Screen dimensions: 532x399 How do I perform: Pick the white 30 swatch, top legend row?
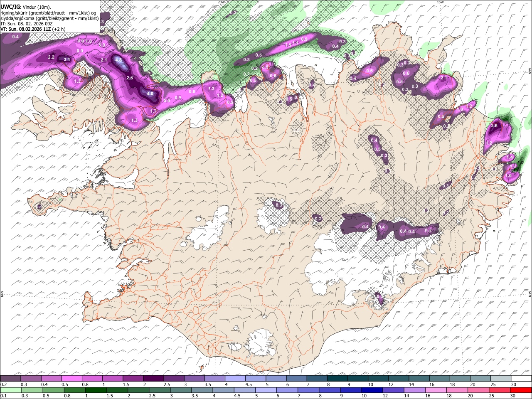pyautogui.click(x=521, y=379)
